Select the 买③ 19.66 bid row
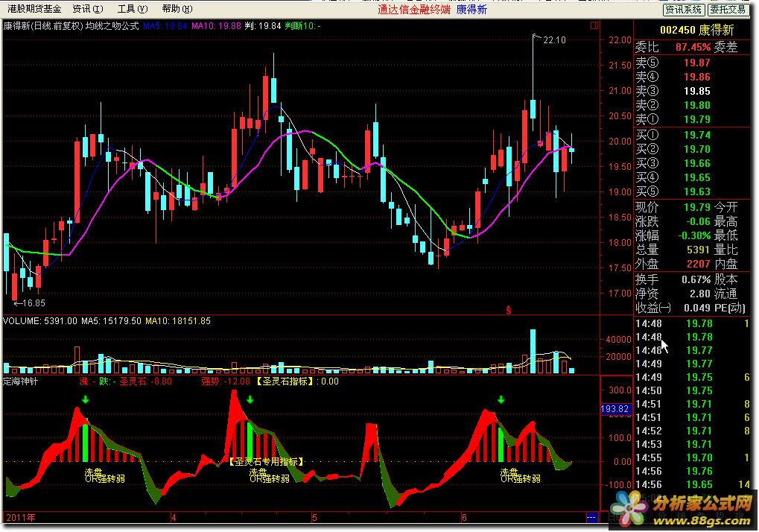Screen dimensions: 759x532 pyautogui.click(x=692, y=163)
